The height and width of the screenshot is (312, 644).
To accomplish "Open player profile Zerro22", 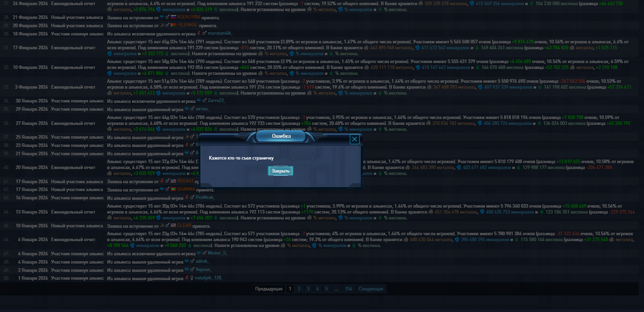I will [x=216, y=101].
